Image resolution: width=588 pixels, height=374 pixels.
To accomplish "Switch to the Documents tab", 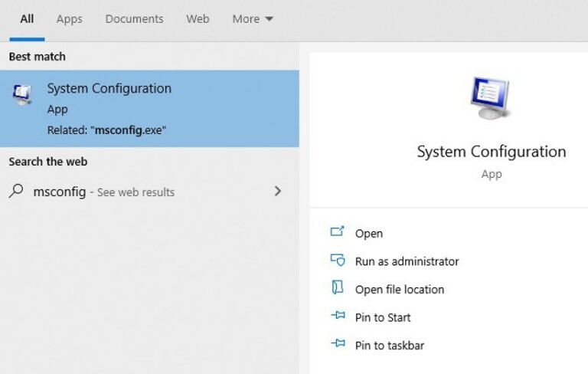I will (x=134, y=19).
